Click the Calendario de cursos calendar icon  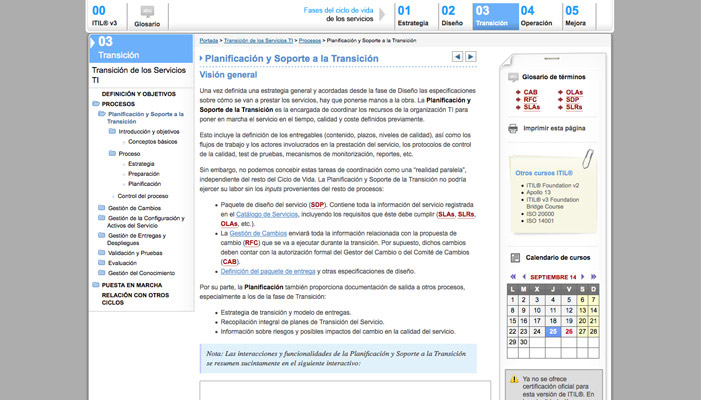(x=515, y=258)
